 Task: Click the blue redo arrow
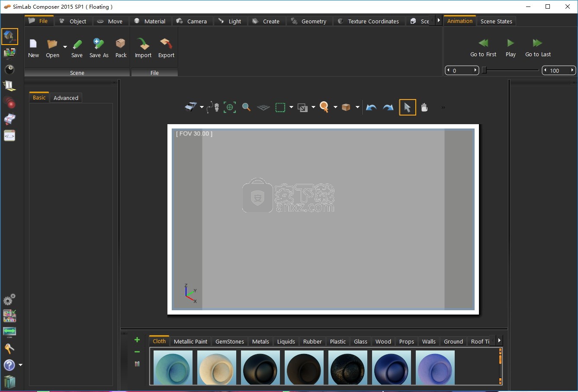[x=388, y=107]
